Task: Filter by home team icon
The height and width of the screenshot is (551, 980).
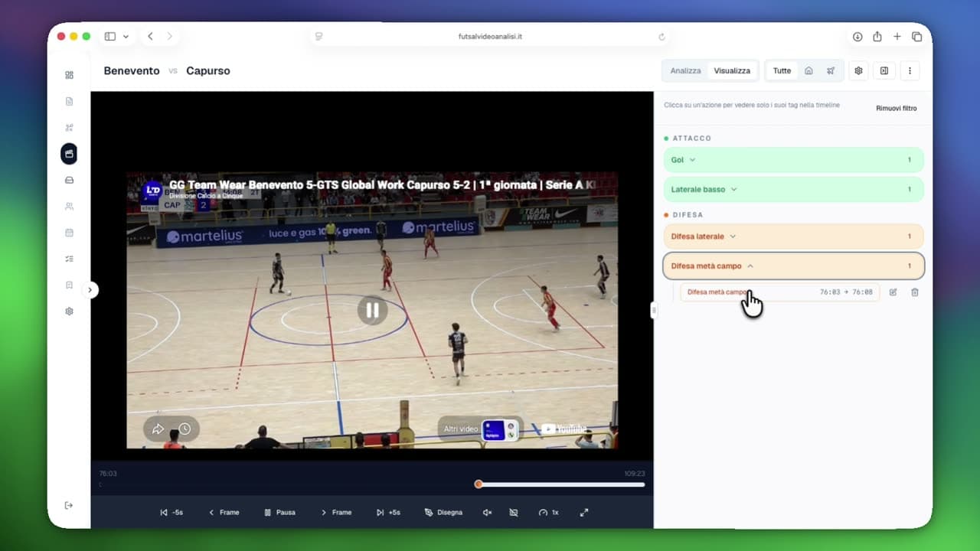Action: click(808, 70)
